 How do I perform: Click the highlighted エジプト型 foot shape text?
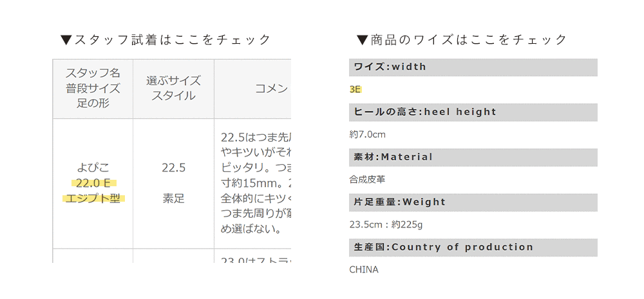93,198
